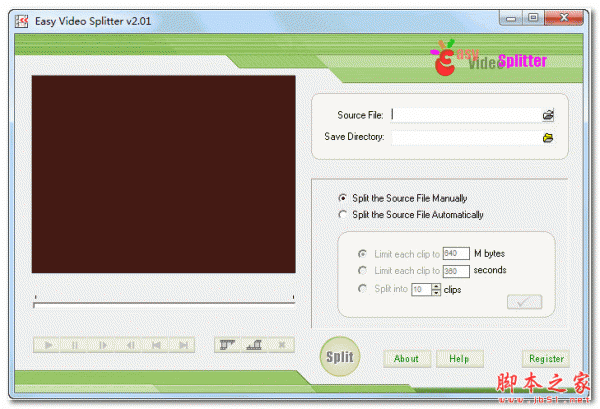The image size is (600, 409).
Task: Maximize the Easy Video Splitter window
Action: [533, 18]
